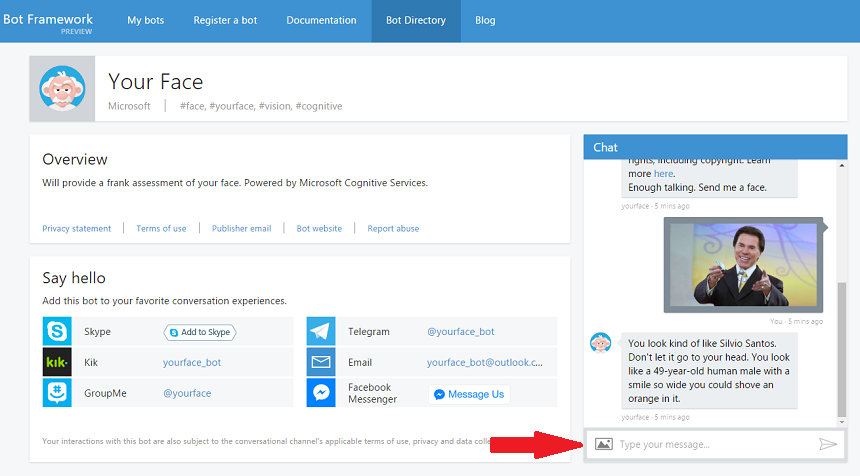Click Report abuse
The width and height of the screenshot is (860, 476).
coord(393,229)
